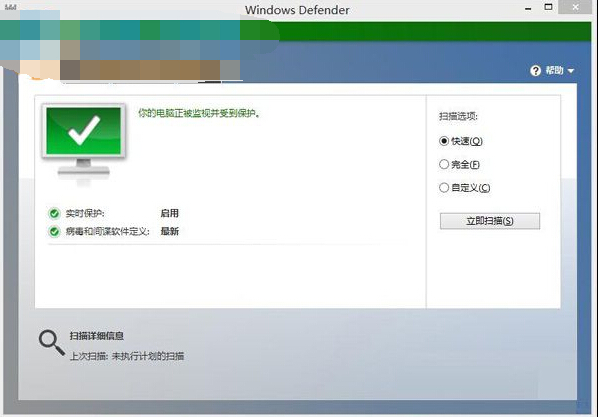
Task: Expand the help dropdown arrow
Action: [571, 71]
